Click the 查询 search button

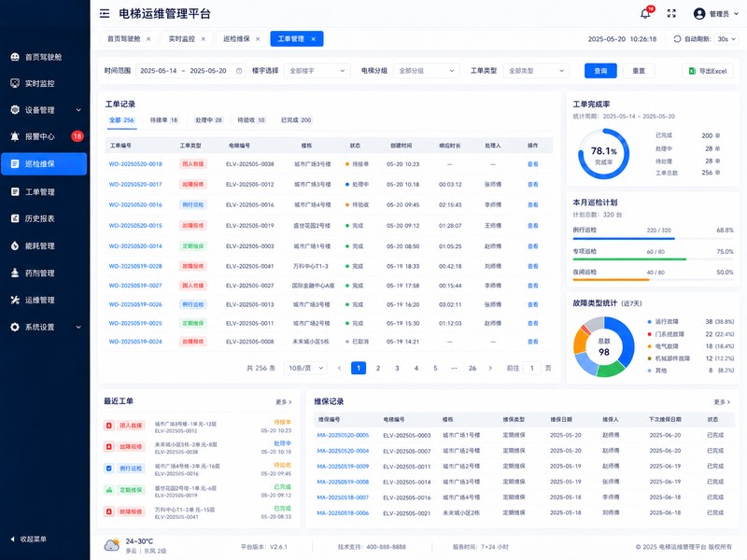tap(600, 71)
